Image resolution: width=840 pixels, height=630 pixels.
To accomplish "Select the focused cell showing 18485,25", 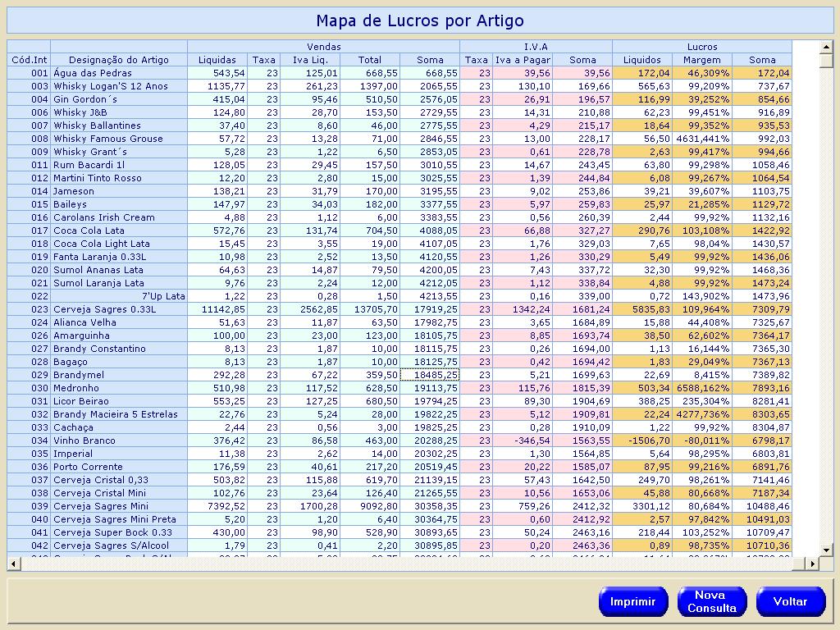I will 430,375.
